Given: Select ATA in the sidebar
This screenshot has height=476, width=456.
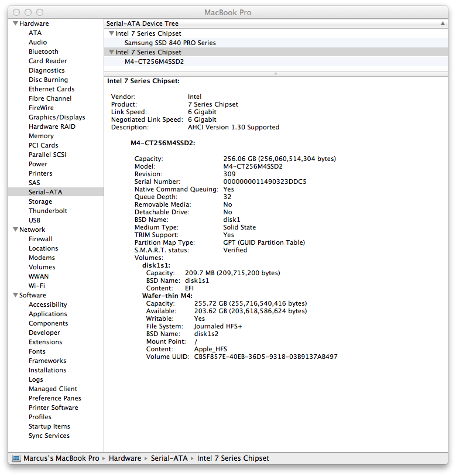Looking at the screenshot, I should tap(35, 33).
